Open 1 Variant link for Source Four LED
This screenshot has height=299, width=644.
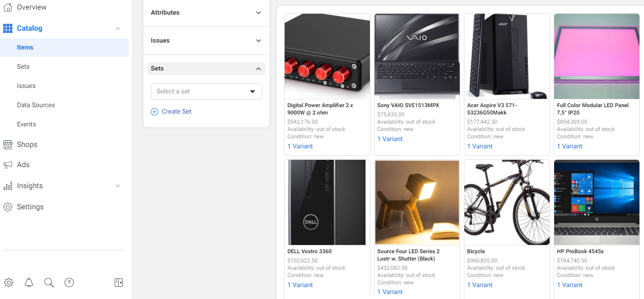pos(390,292)
